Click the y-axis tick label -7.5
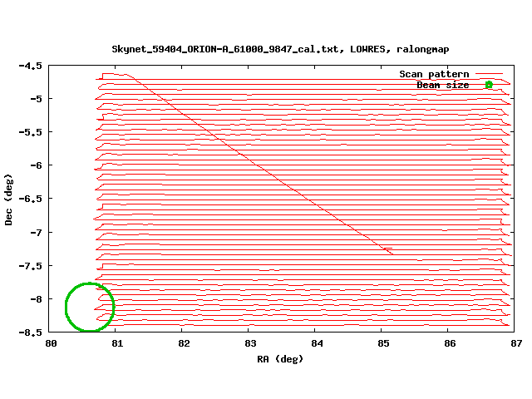 click(31, 266)
